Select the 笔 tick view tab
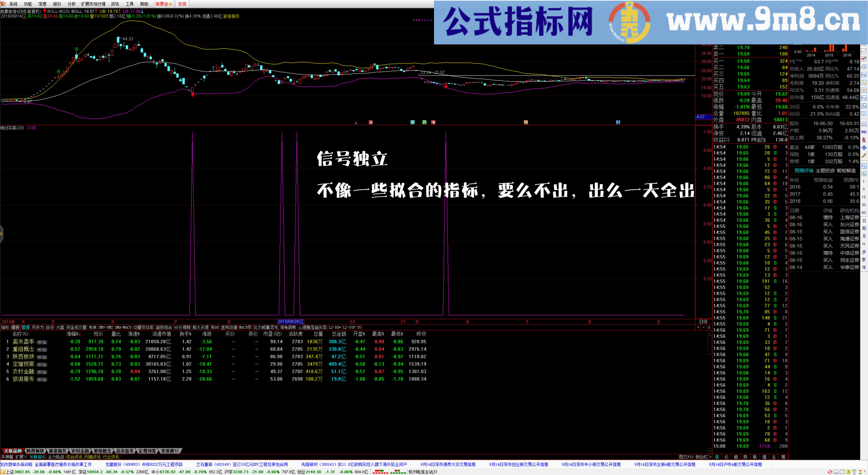The height and width of the screenshot is (475, 868). (x=717, y=457)
